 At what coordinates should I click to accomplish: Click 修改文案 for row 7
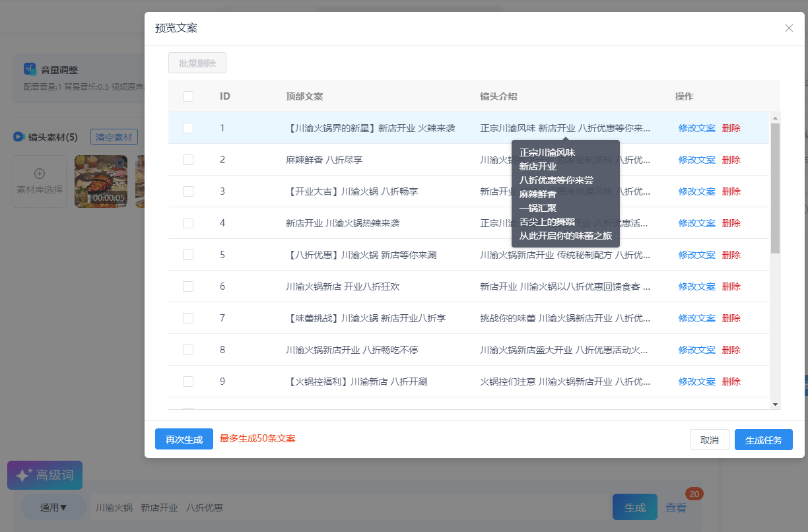point(696,318)
